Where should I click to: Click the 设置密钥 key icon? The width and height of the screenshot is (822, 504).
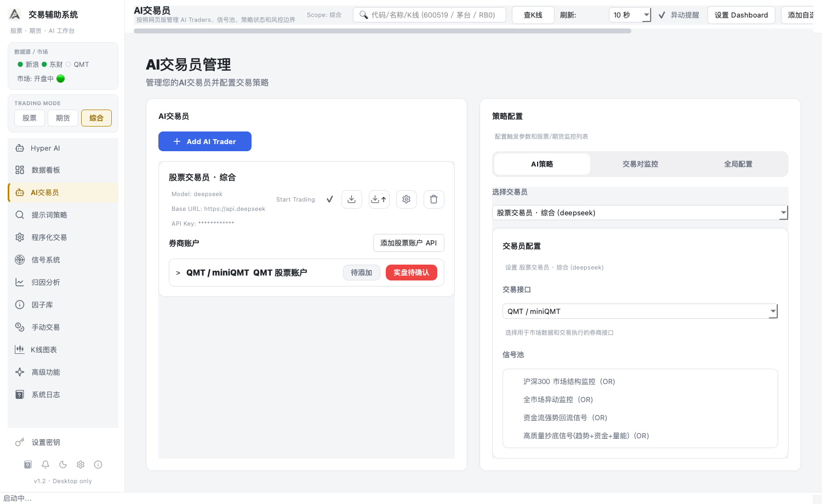point(20,442)
